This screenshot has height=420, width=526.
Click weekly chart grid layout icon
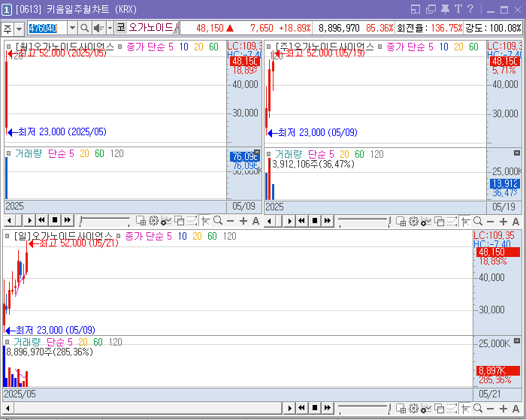(401, 222)
